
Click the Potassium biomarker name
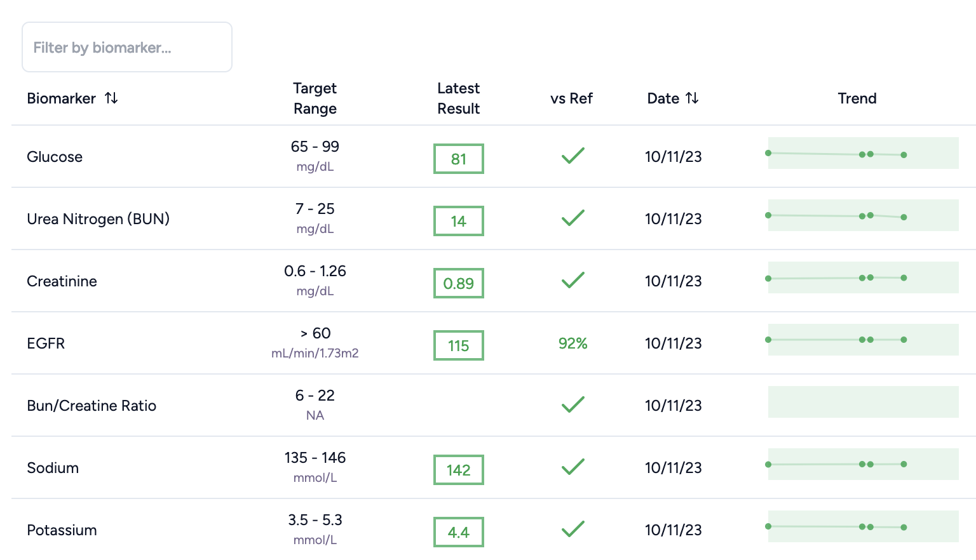point(62,530)
